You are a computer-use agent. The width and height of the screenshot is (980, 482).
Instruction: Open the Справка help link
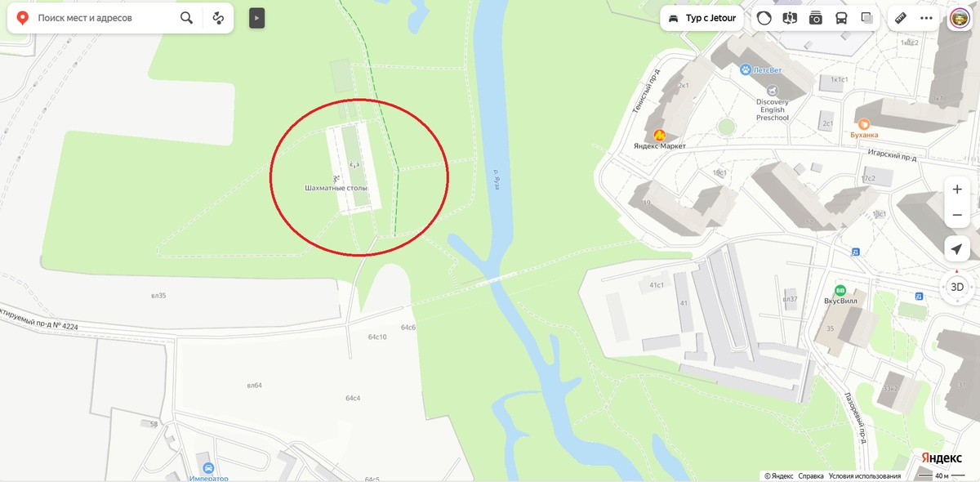click(x=810, y=475)
